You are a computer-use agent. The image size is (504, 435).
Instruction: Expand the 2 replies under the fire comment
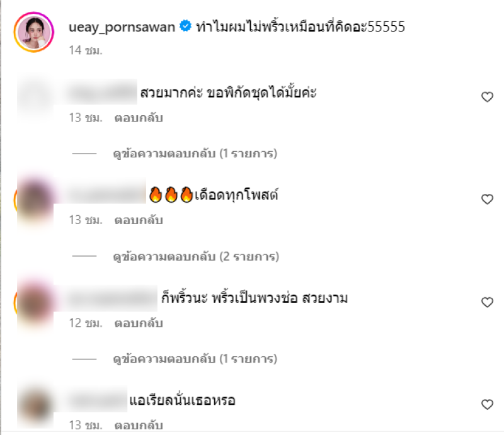pos(196,256)
